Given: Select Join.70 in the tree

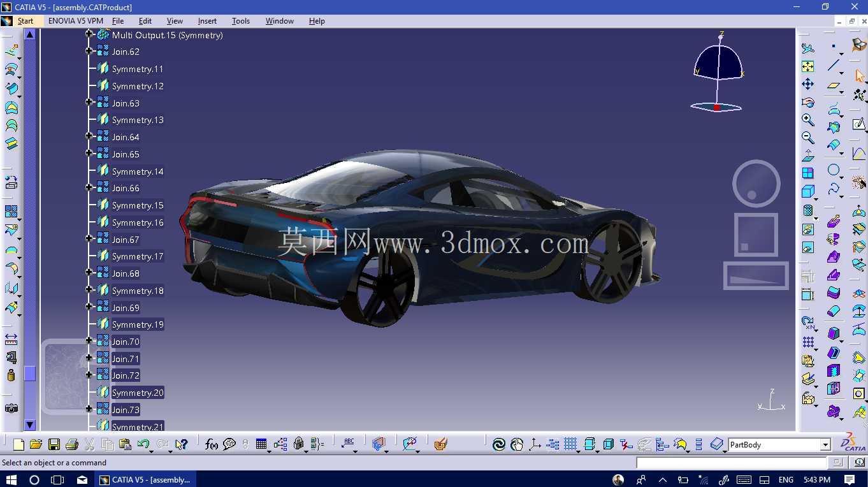Looking at the screenshot, I should pyautogui.click(x=126, y=342).
